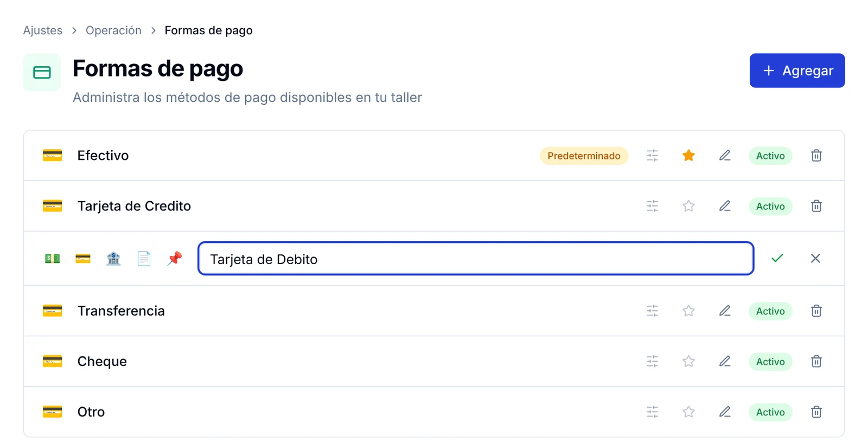868x448 pixels.
Task: Click the filled star on Efectivo
Action: [688, 156]
